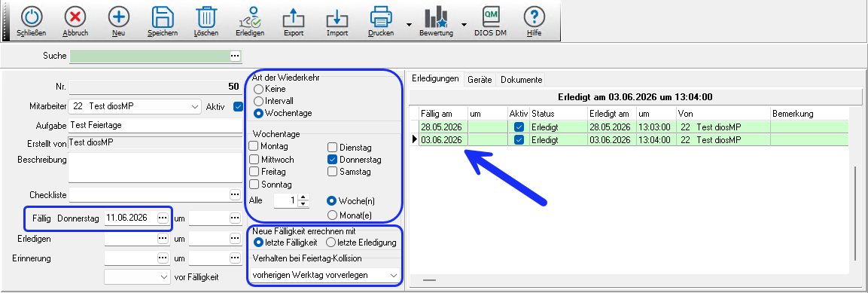Sort by Fällig am column header
Image resolution: width=868 pixels, height=293 pixels.
[x=443, y=114]
